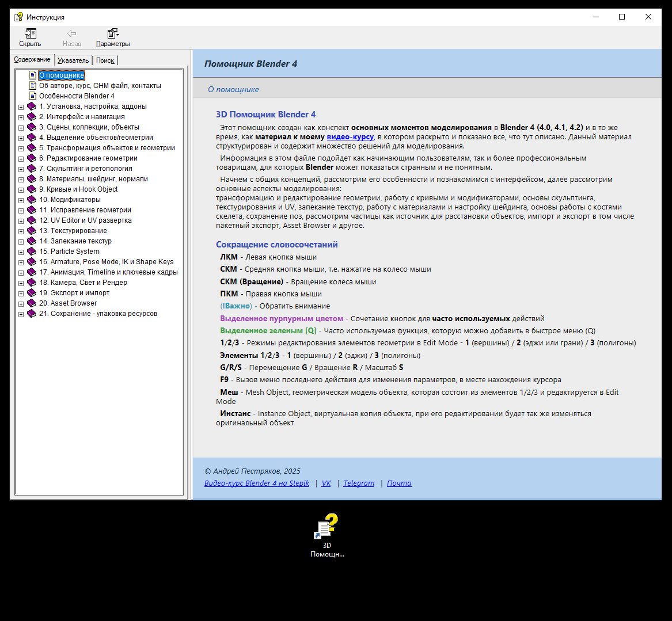Click the help icon in the title bar
Image resolution: width=672 pixels, height=621 pixels.
[x=19, y=17]
